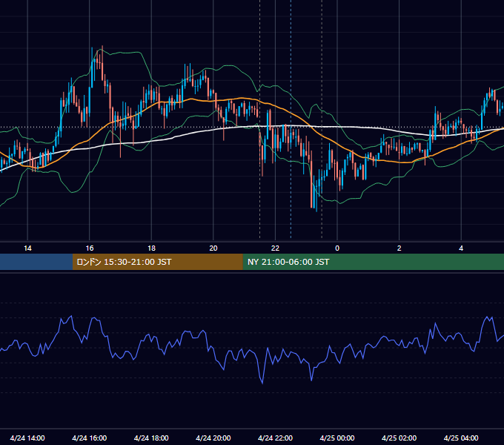Click the 16 hour label on the price chart axis
Image resolution: width=504 pixels, height=445 pixels.
tap(90, 248)
